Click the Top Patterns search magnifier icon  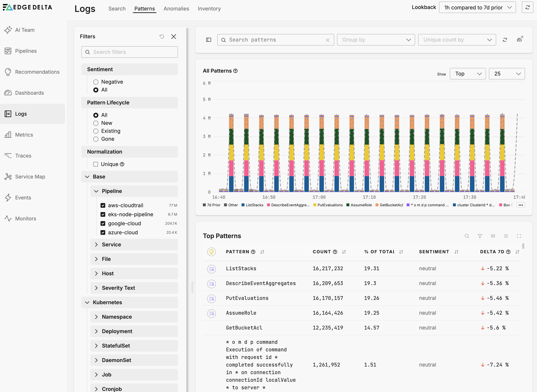tap(467, 236)
